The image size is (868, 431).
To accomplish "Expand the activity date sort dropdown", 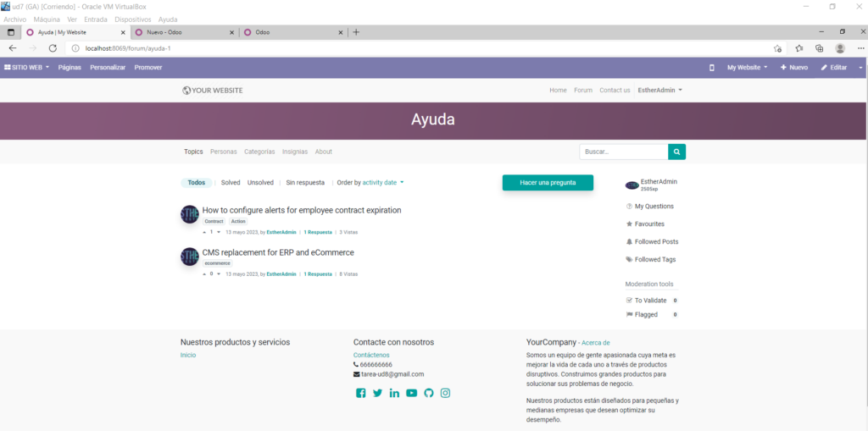I will click(x=382, y=182).
